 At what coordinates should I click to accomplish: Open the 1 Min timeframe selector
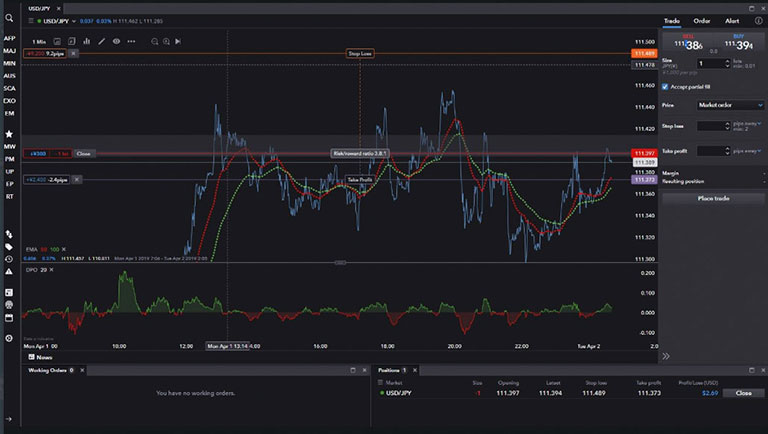[39, 42]
